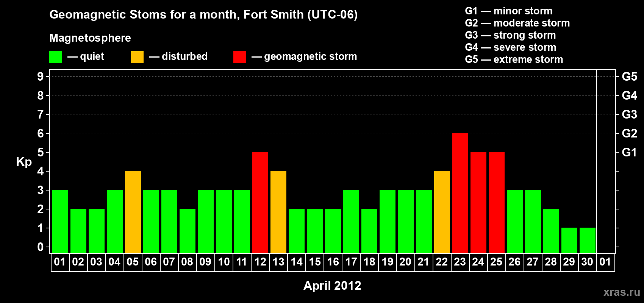Select the orange bar for April 22
This screenshot has height=303, width=644.
point(442,212)
